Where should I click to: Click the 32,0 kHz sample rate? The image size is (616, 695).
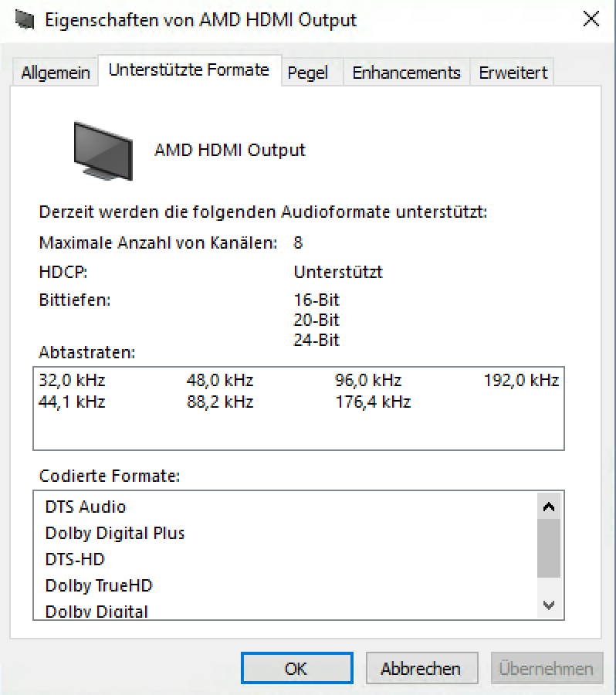(72, 380)
